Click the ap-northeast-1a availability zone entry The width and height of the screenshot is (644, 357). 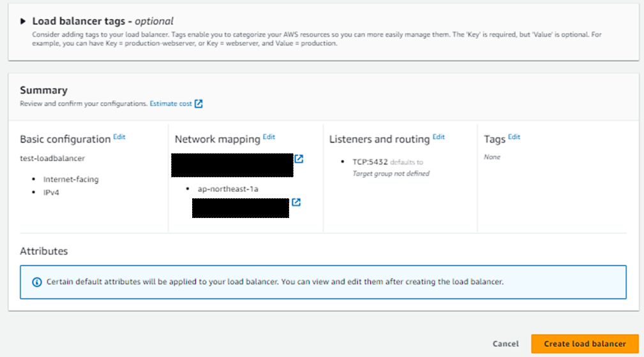pyautogui.click(x=228, y=189)
